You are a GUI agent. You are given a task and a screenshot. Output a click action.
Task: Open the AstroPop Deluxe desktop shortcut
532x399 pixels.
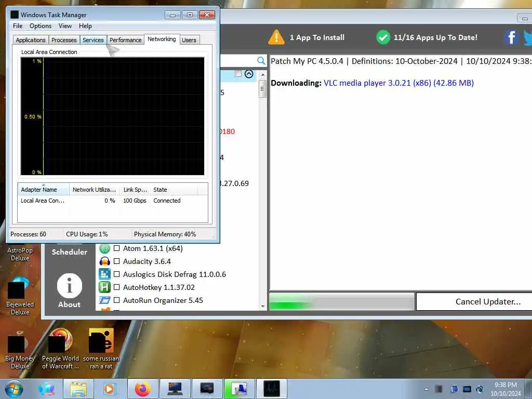click(x=20, y=254)
